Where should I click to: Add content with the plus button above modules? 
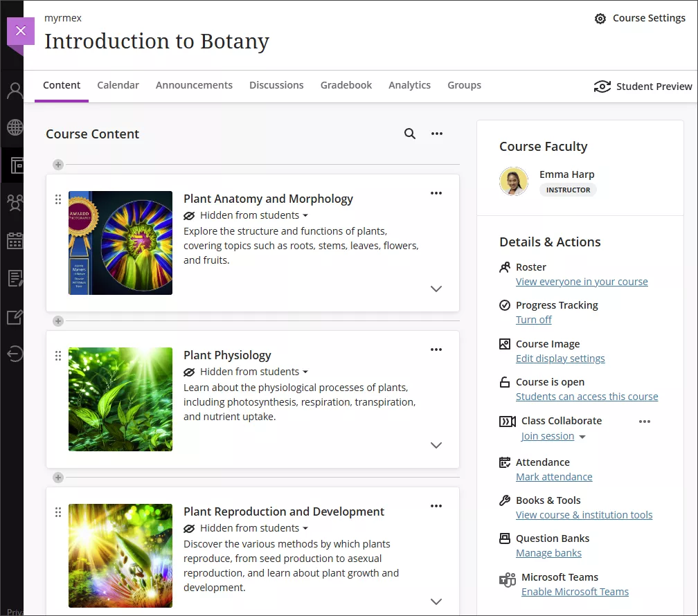pyautogui.click(x=58, y=165)
